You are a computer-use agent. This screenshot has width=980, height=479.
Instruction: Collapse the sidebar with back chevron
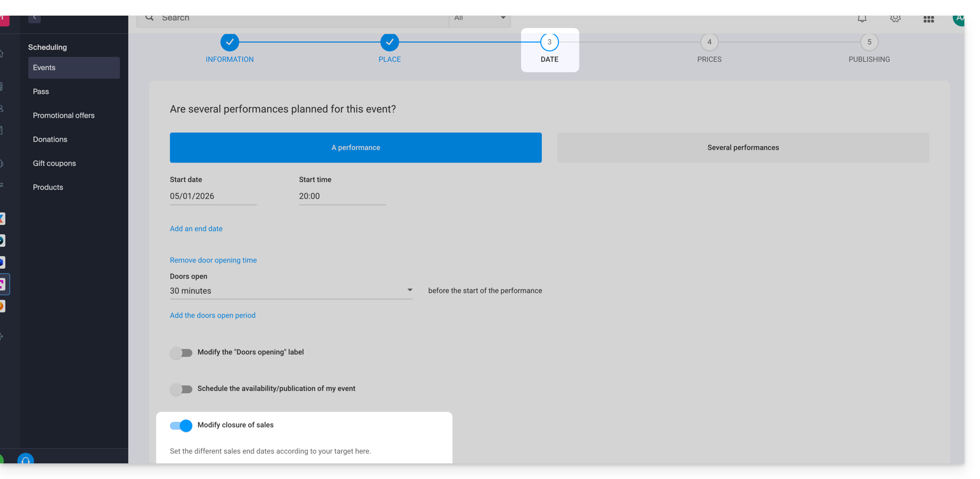[34, 18]
